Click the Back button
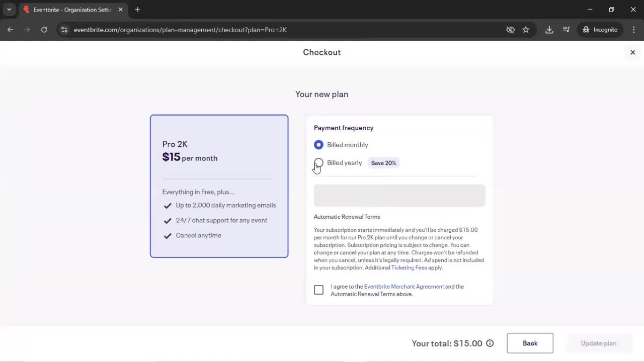 tap(530, 343)
